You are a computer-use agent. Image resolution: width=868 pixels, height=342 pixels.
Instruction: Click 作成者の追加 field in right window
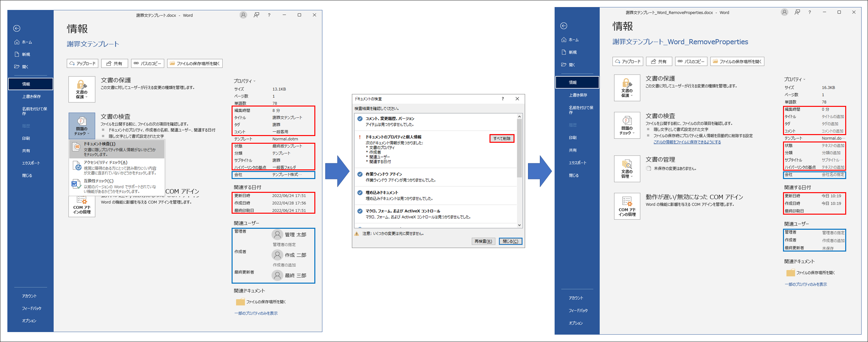click(833, 241)
